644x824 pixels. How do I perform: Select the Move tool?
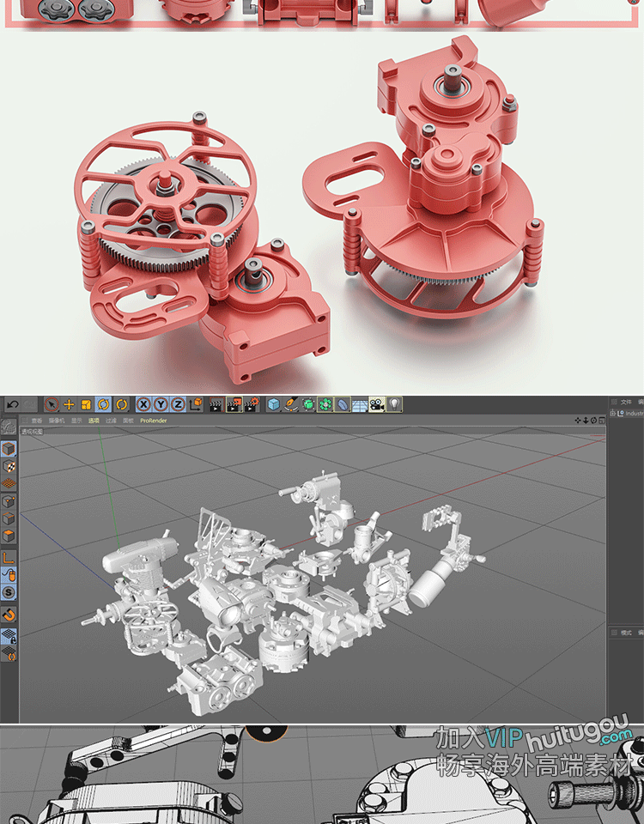[x=70, y=404]
